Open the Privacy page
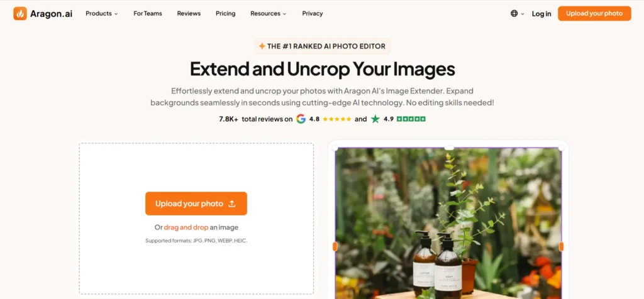Image resolution: width=644 pixels, height=299 pixels. (313, 14)
